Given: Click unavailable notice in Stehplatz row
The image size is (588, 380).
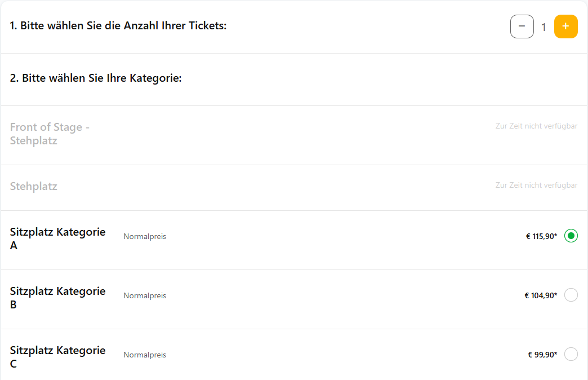Looking at the screenshot, I should (536, 185).
